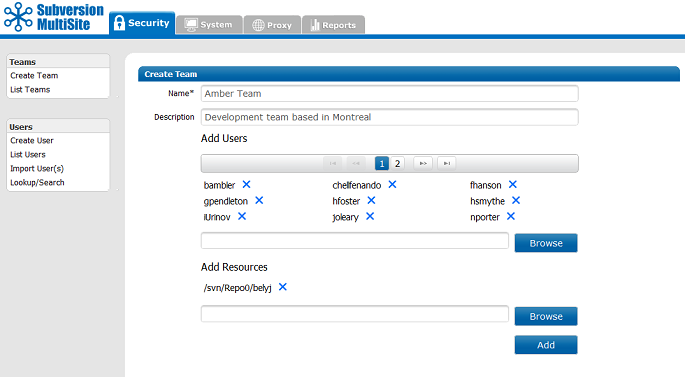Open the List Teams link
The height and width of the screenshot is (377, 685).
30,90
